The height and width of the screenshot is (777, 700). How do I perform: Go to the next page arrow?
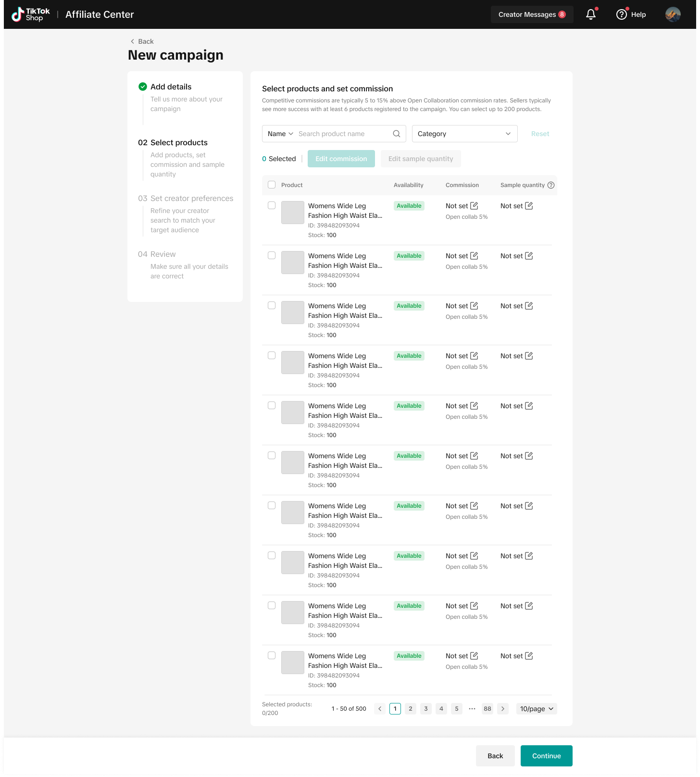(x=503, y=709)
